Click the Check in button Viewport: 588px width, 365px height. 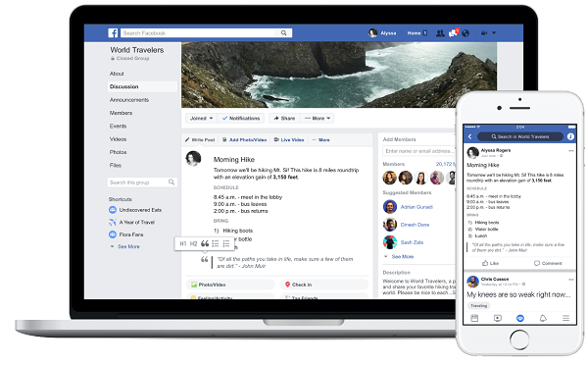(x=324, y=285)
